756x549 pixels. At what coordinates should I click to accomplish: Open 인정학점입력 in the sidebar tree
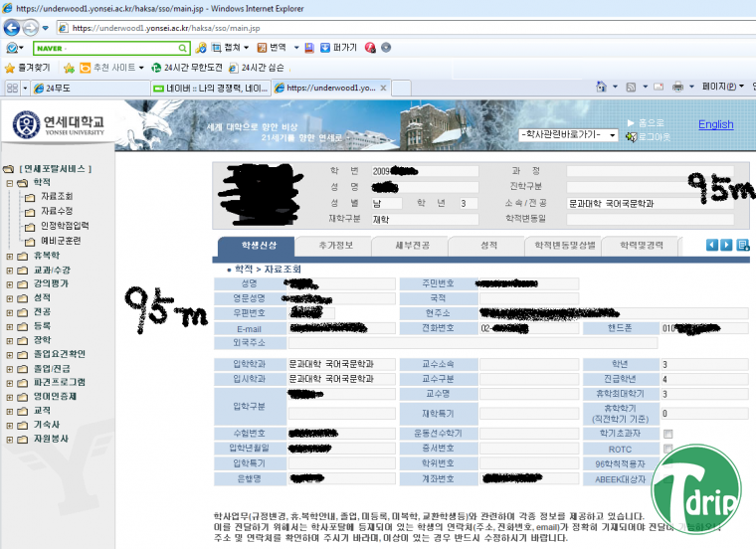point(65,226)
